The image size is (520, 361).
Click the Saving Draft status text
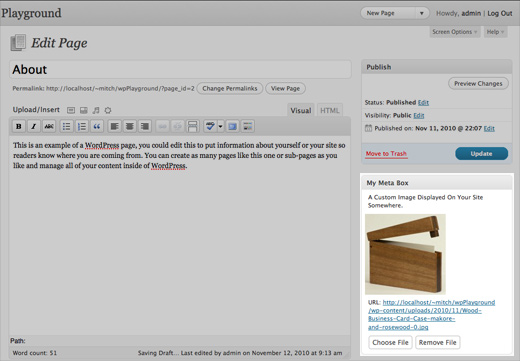[157, 353]
